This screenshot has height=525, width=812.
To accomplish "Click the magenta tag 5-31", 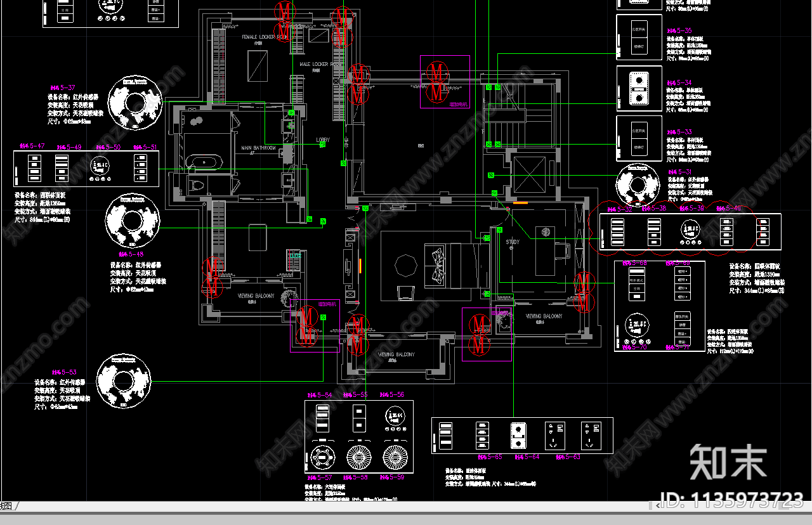I will coord(679,172).
